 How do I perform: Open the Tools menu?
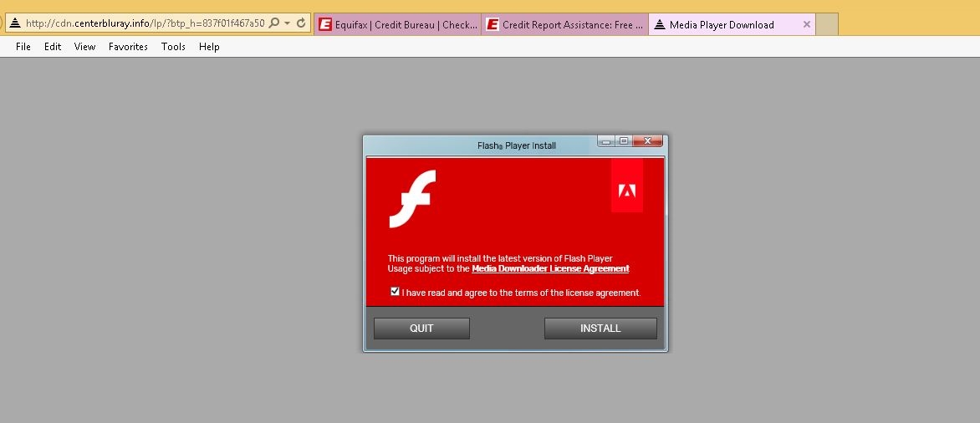(173, 47)
